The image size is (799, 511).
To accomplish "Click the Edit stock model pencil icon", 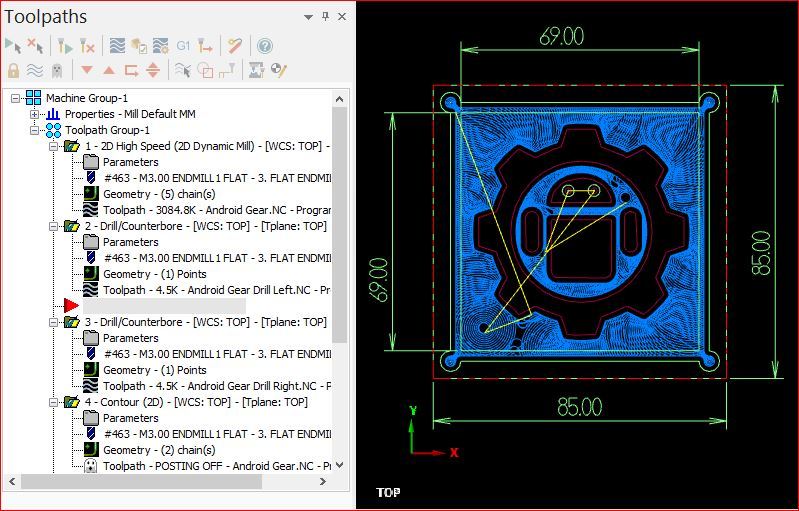I will [279, 70].
